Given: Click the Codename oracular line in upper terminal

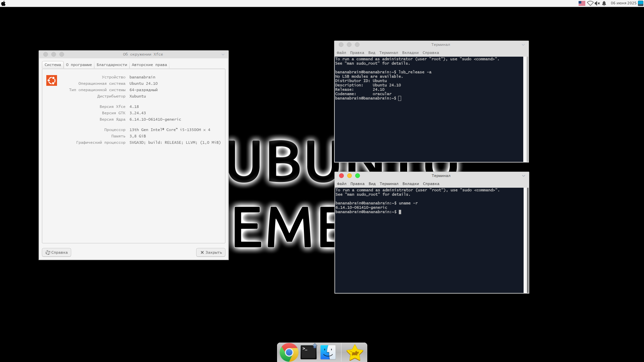Looking at the screenshot, I should pyautogui.click(x=363, y=94).
